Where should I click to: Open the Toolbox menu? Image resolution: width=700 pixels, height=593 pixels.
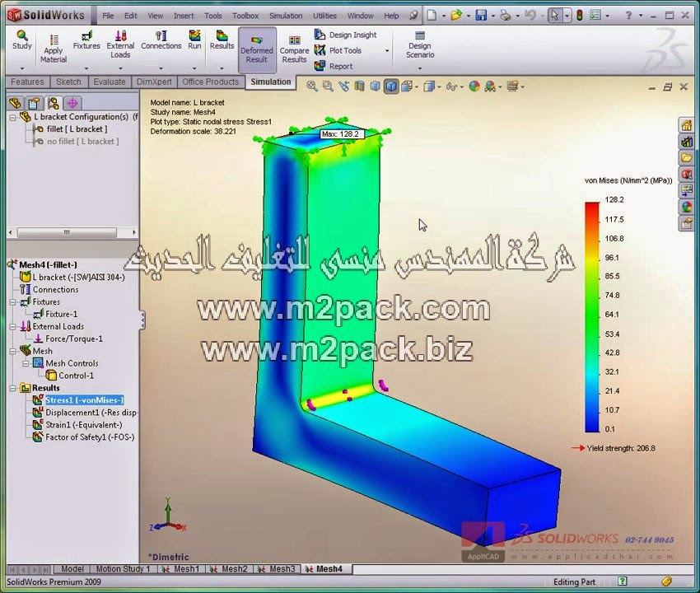point(245,16)
